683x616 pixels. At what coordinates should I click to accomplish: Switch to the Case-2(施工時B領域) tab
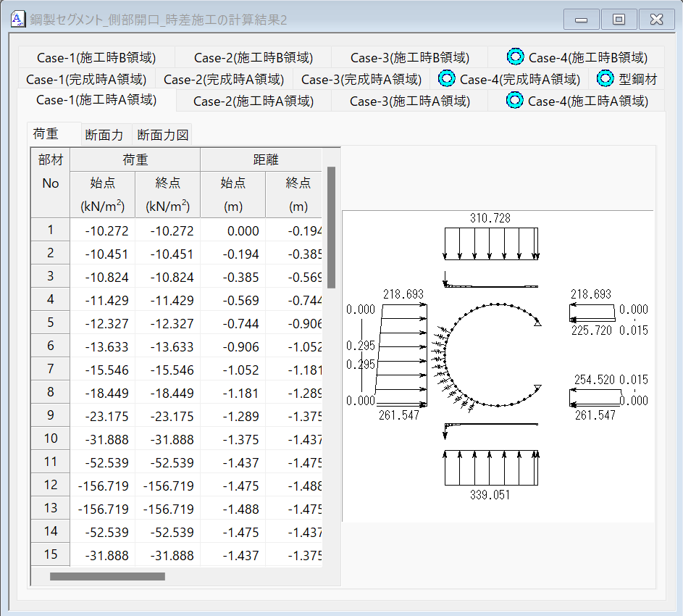pos(253,57)
